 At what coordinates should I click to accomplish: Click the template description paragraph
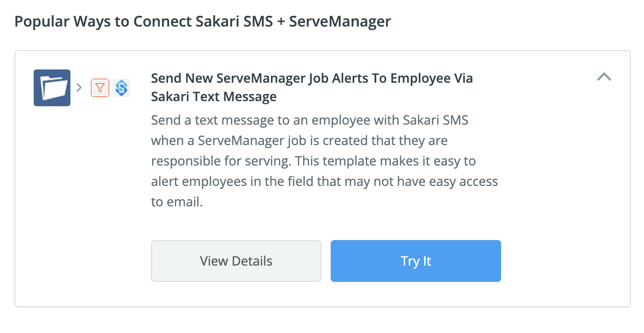[324, 160]
